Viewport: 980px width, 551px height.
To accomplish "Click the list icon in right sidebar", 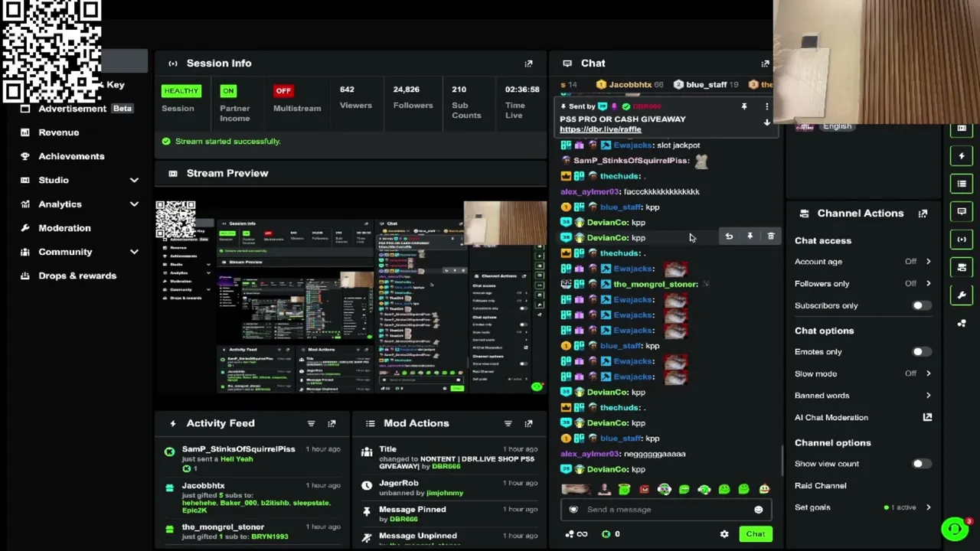I will [x=962, y=184].
